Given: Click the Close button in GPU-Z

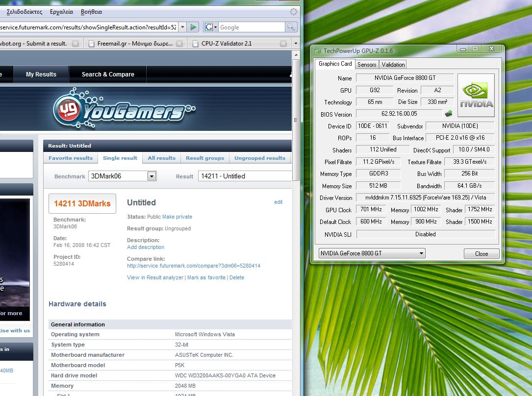Looking at the screenshot, I should (481, 253).
